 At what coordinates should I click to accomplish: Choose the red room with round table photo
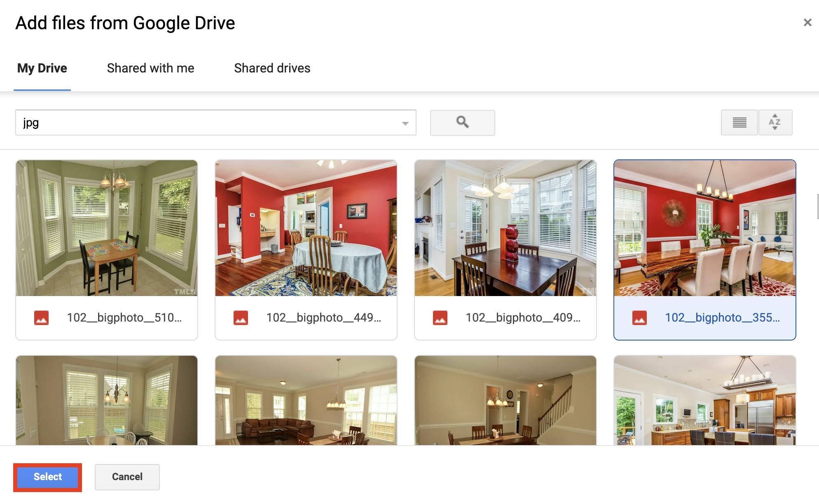(306, 228)
